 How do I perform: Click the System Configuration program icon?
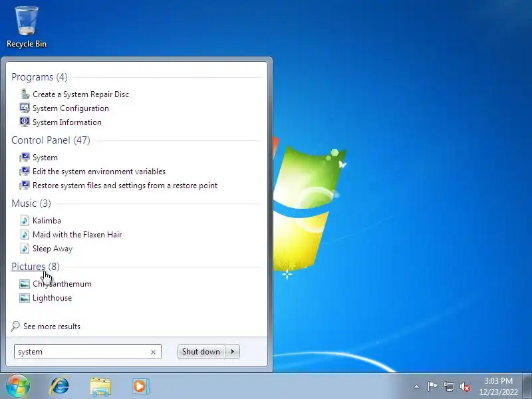25,108
